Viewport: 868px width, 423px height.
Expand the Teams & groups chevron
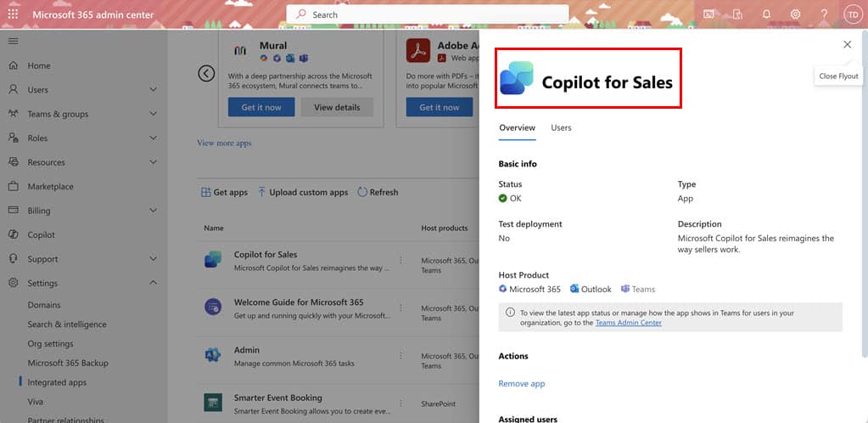point(154,114)
